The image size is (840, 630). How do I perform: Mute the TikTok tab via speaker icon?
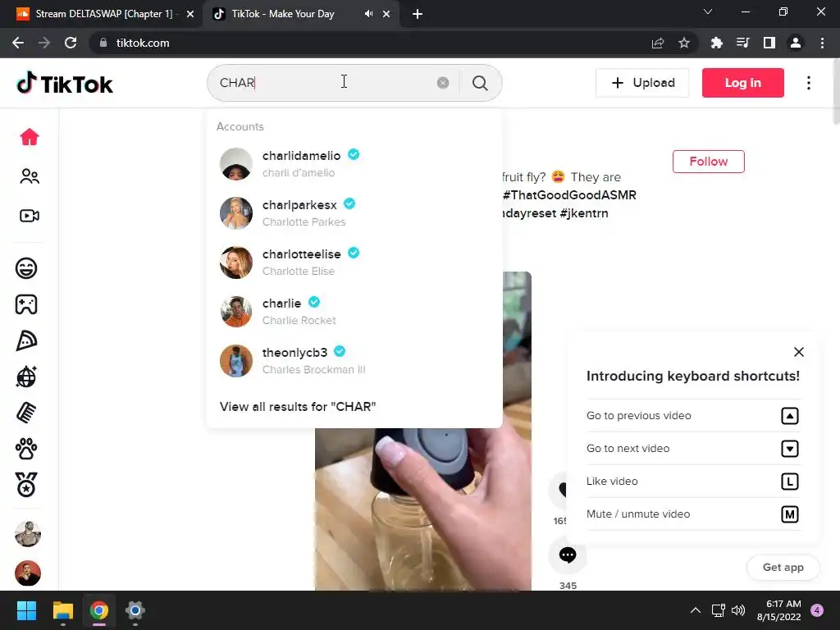[x=368, y=14]
